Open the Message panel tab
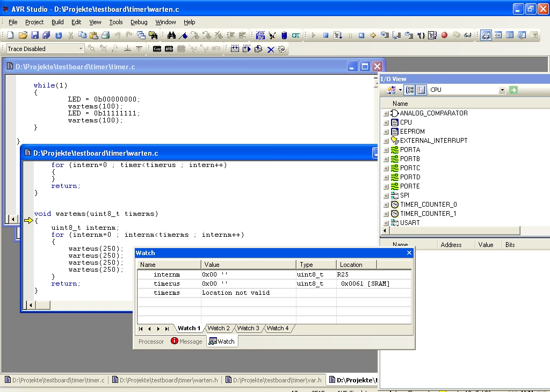Screen dimensions: 550x392 (186, 342)
